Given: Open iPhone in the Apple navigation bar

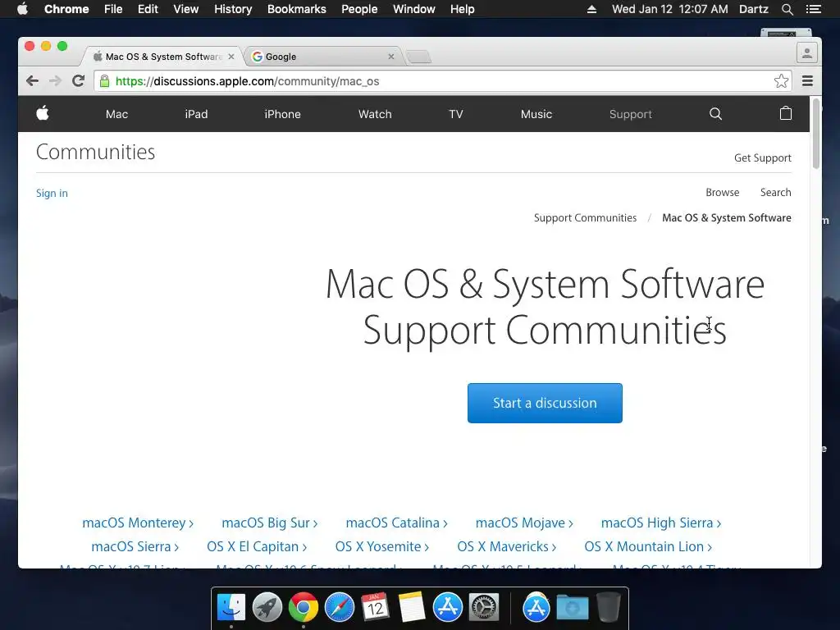Looking at the screenshot, I should point(282,114).
